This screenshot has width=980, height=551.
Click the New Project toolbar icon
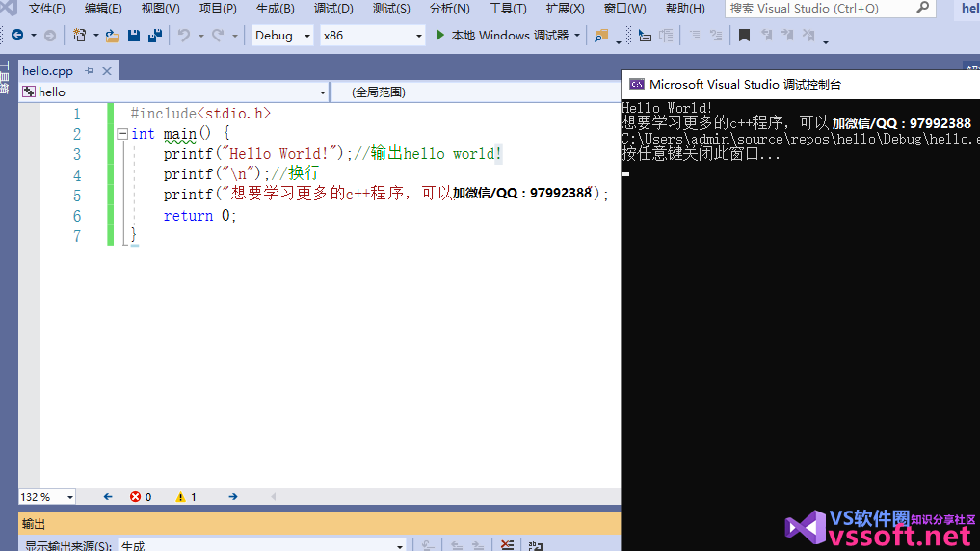pos(79,36)
